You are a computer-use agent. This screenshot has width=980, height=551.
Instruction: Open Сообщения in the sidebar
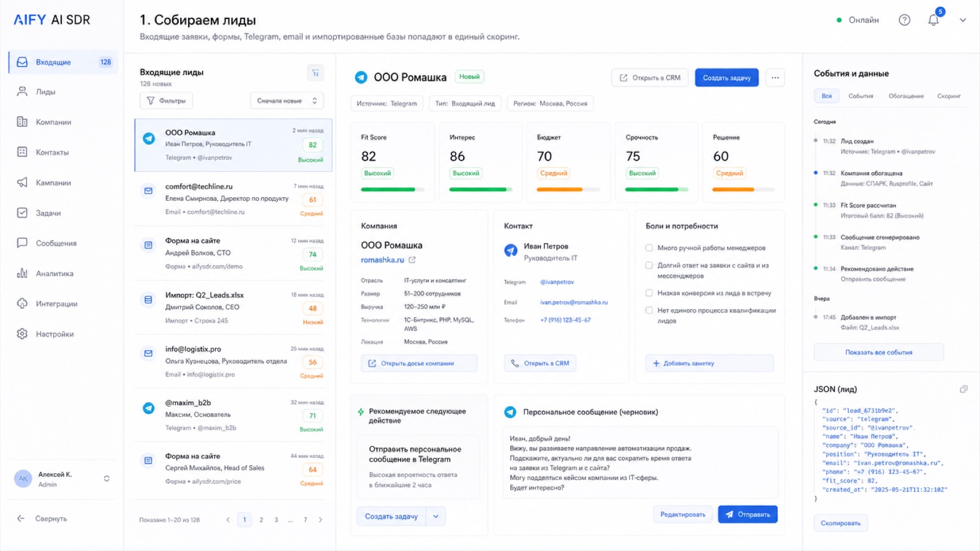pyautogui.click(x=56, y=243)
